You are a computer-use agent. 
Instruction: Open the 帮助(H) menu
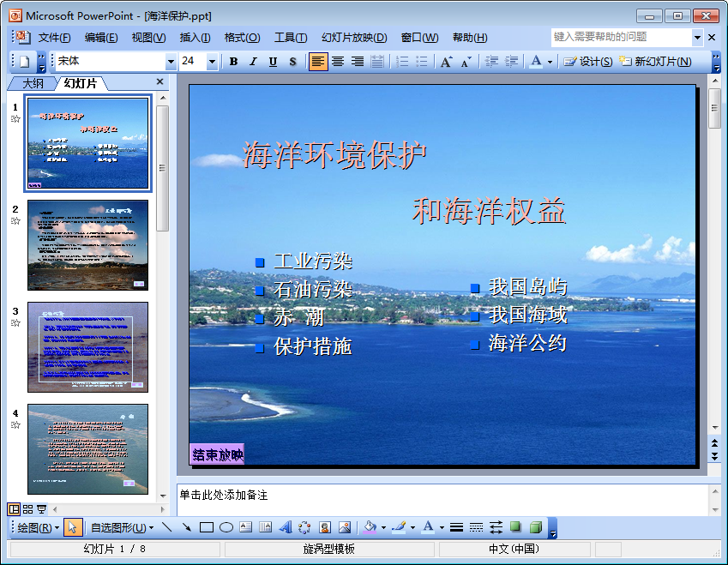[470, 38]
